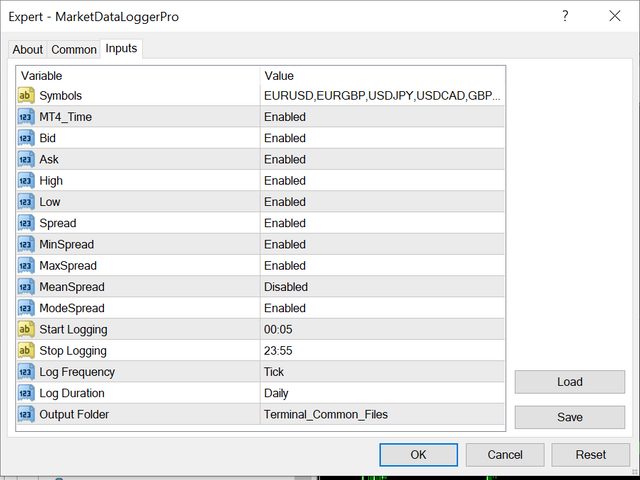
Task: Load a preset with the Load button
Action: click(x=570, y=382)
